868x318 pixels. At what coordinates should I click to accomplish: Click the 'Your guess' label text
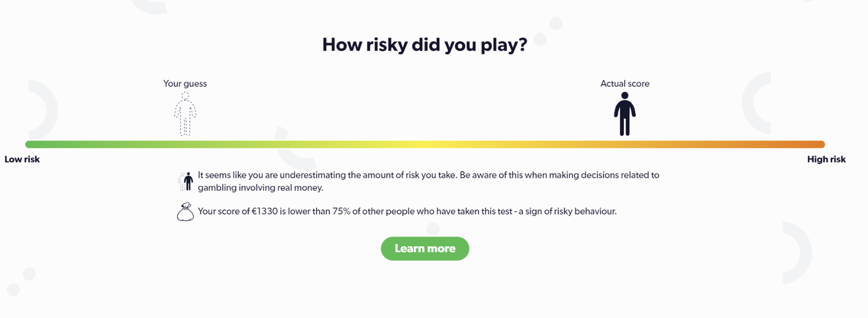[185, 84]
